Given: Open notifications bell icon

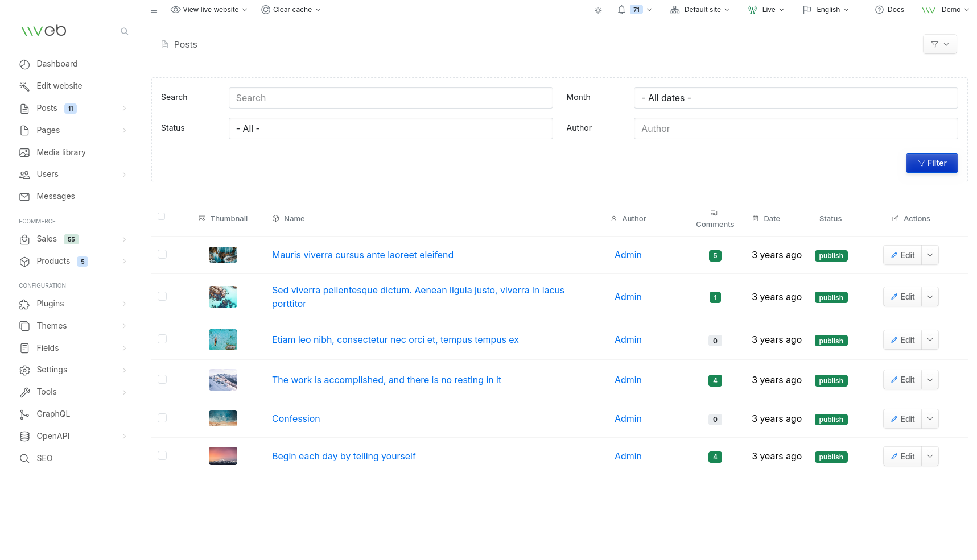Looking at the screenshot, I should point(621,10).
